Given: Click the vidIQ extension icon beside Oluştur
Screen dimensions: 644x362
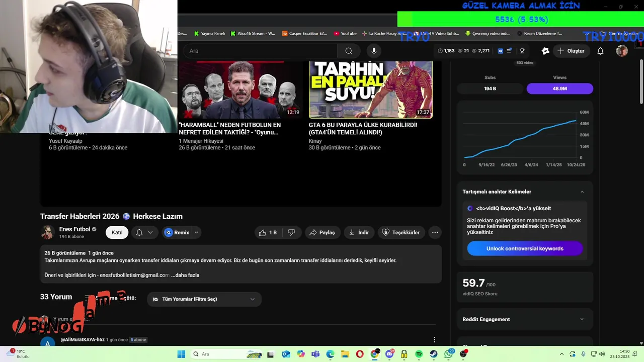Looking at the screenshot, I should pyautogui.click(x=545, y=51).
